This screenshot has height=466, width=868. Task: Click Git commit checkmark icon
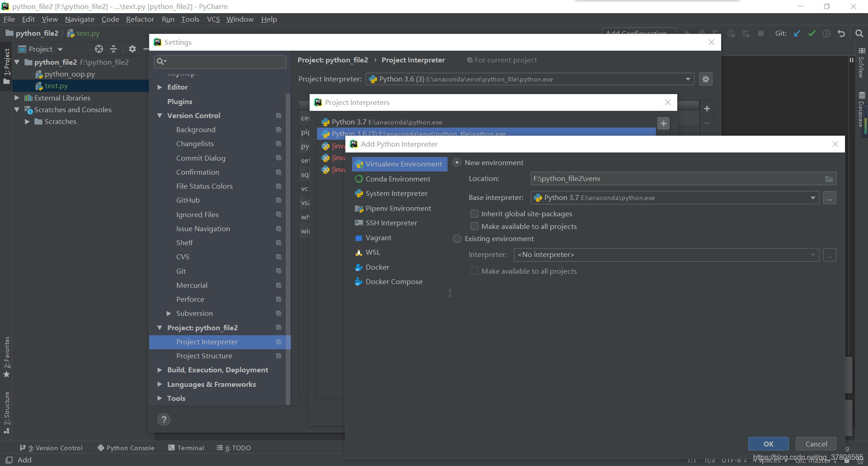coord(812,33)
